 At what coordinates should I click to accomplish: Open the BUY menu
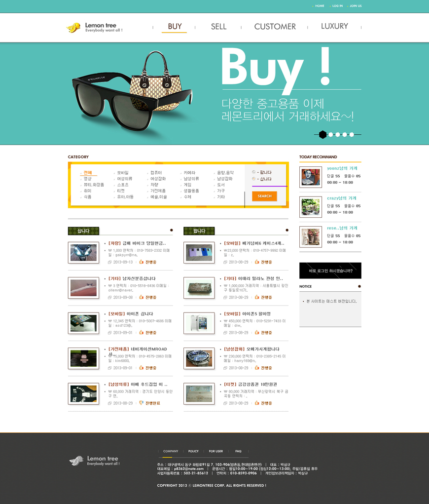[175, 26]
